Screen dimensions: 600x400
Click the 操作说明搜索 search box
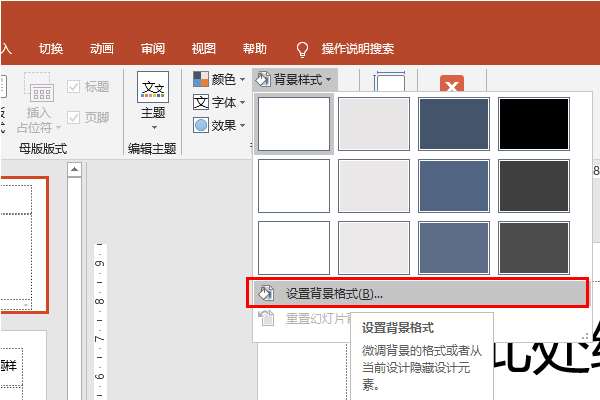pyautogui.click(x=357, y=49)
